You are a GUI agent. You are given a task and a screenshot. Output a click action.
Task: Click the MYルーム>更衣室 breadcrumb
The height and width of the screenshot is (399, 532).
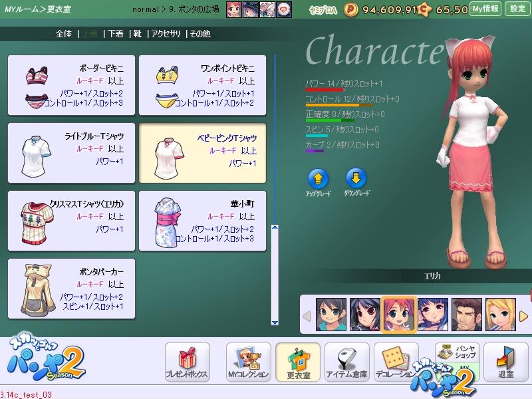[x=38, y=9]
